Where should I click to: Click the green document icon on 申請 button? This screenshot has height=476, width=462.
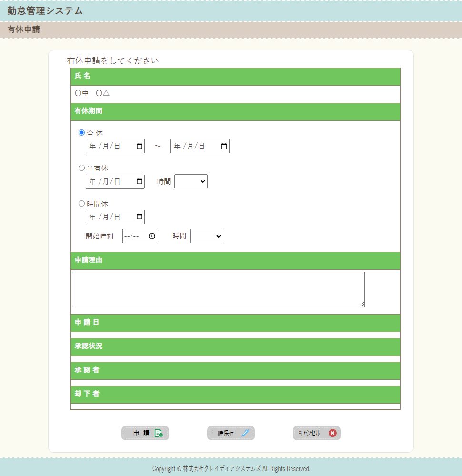(159, 433)
